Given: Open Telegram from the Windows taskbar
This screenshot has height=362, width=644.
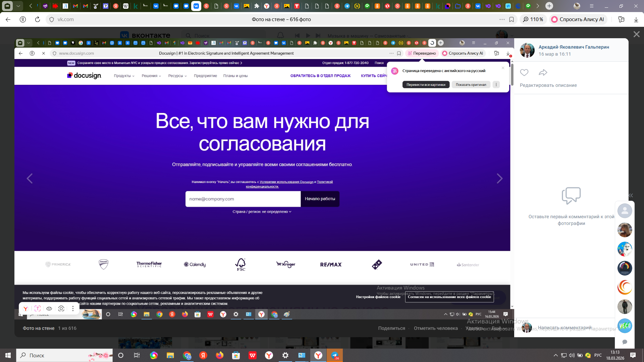Looking at the screenshot, I should 335,355.
